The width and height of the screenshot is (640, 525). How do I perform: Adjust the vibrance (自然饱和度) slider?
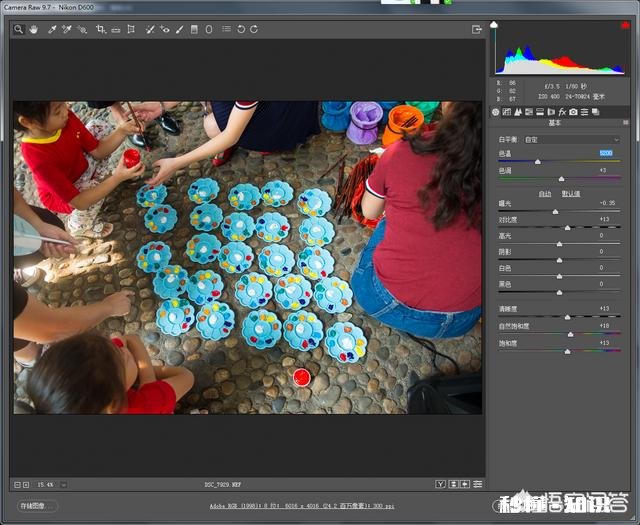coord(571,335)
